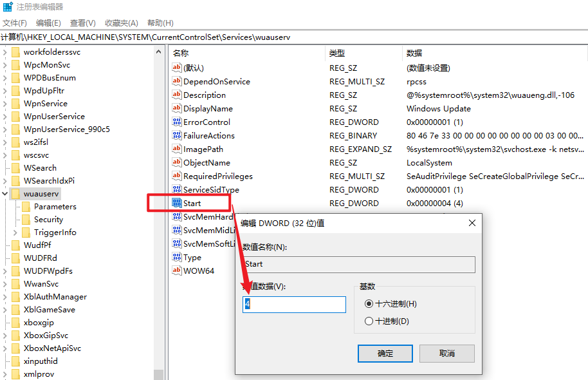Click the wuauserv folder icon

[15, 194]
